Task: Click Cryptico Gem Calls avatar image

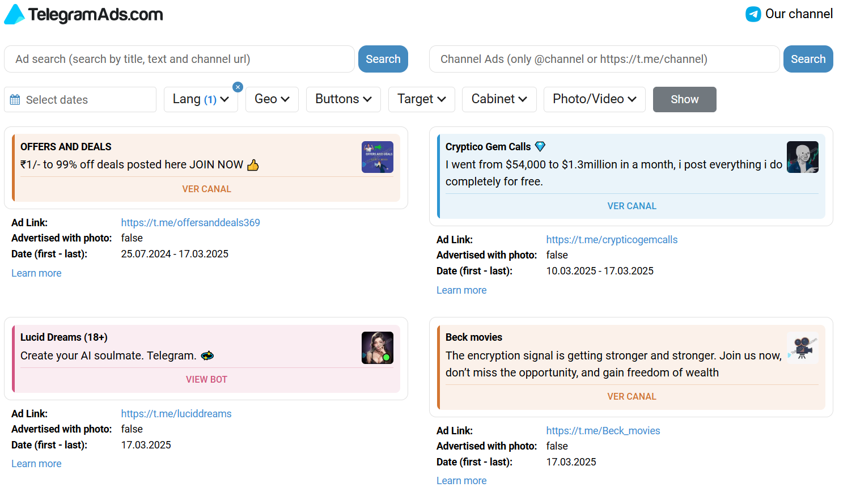Action: point(802,157)
